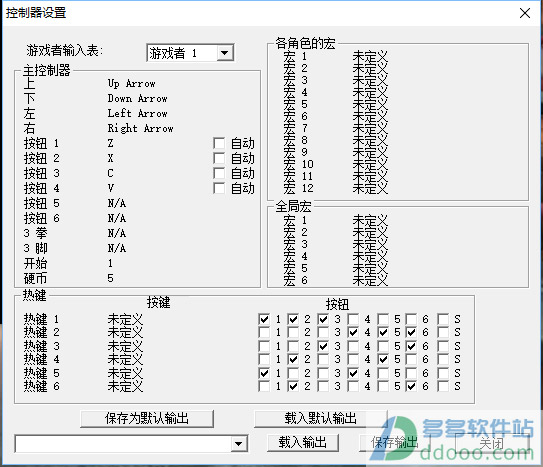
Task: Open the empty output file combo box arrow
Action: [239, 444]
